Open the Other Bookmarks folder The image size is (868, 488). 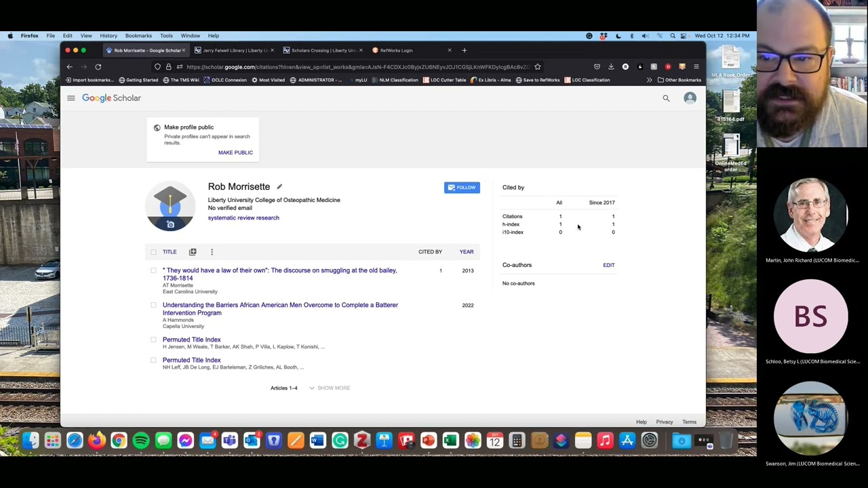point(679,80)
